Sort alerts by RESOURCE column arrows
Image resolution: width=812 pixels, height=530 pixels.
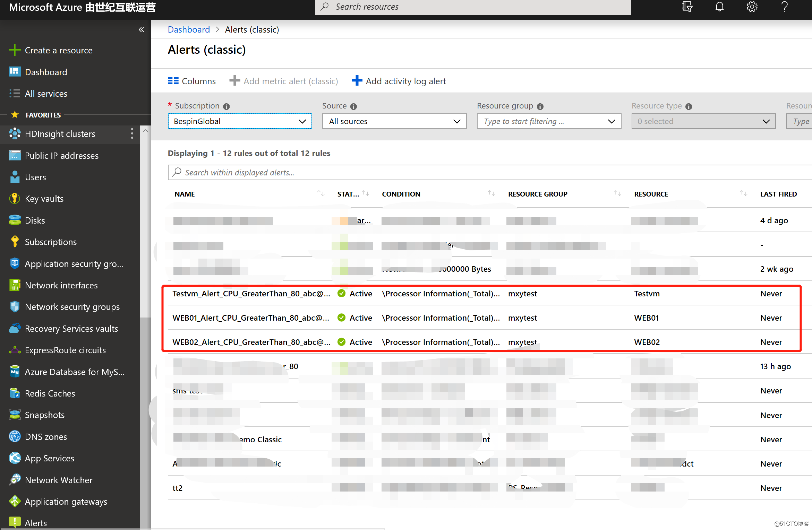click(x=744, y=193)
